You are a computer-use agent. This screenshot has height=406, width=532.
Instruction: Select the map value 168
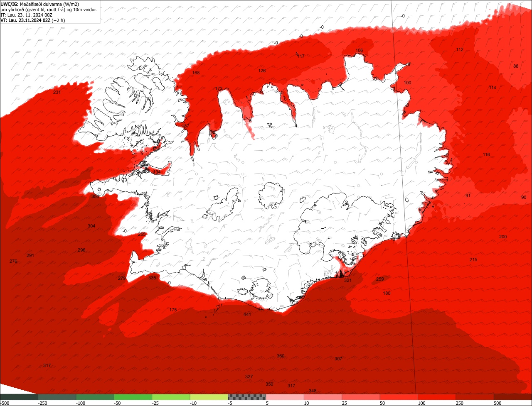click(196, 73)
